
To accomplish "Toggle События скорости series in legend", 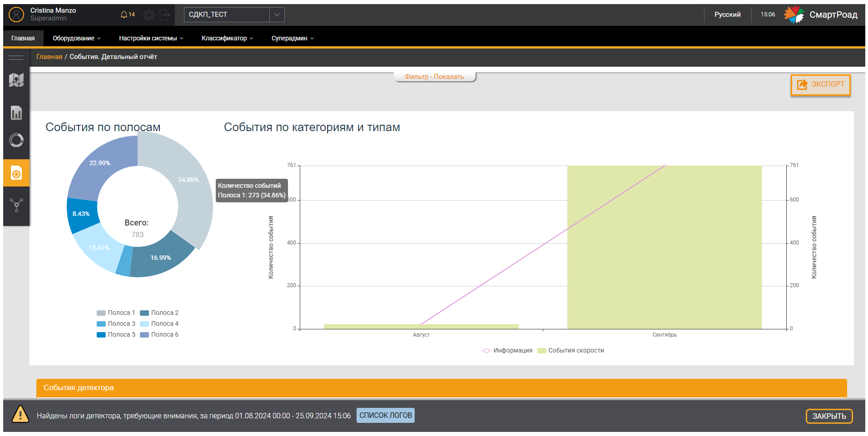I will pyautogui.click(x=570, y=350).
